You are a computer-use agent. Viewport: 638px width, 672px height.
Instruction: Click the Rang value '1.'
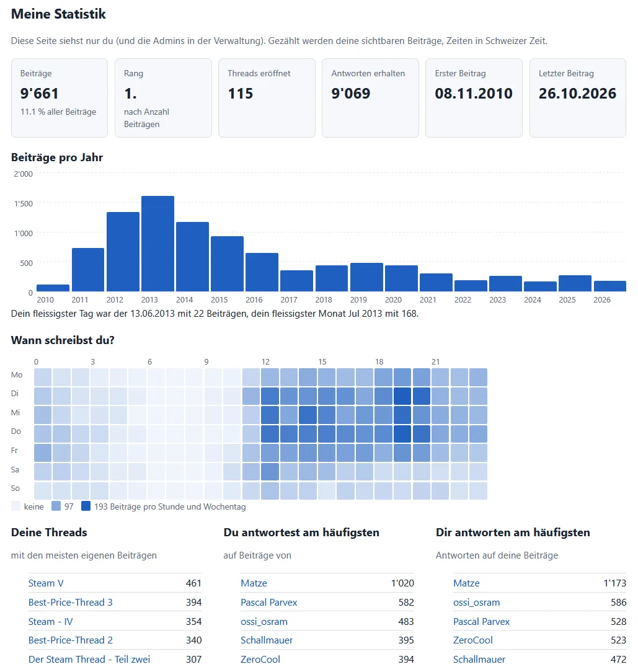click(130, 93)
